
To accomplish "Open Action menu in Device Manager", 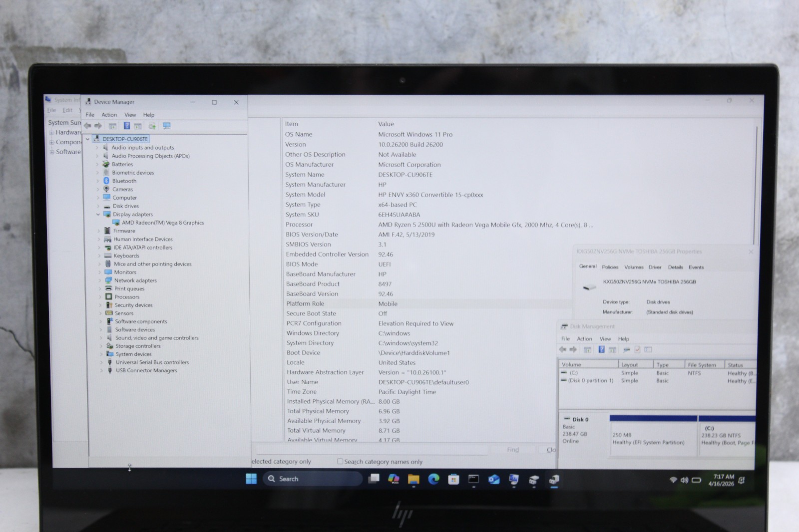I will (x=109, y=115).
